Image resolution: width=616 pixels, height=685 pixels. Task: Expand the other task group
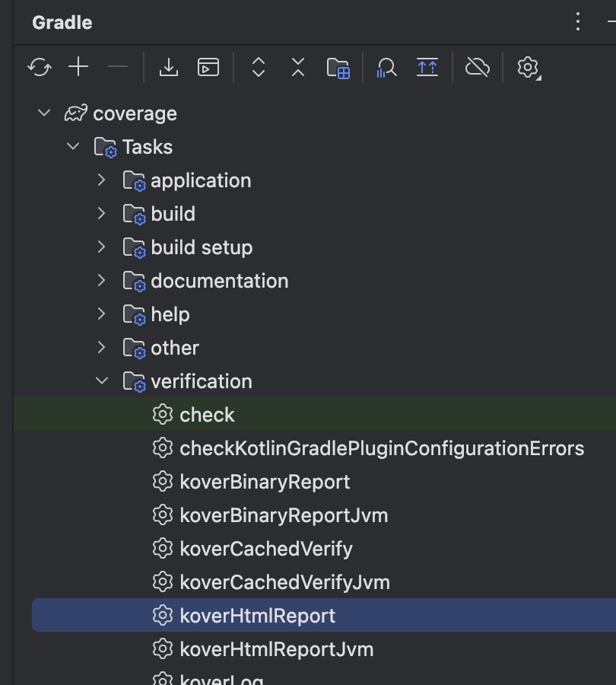(101, 347)
